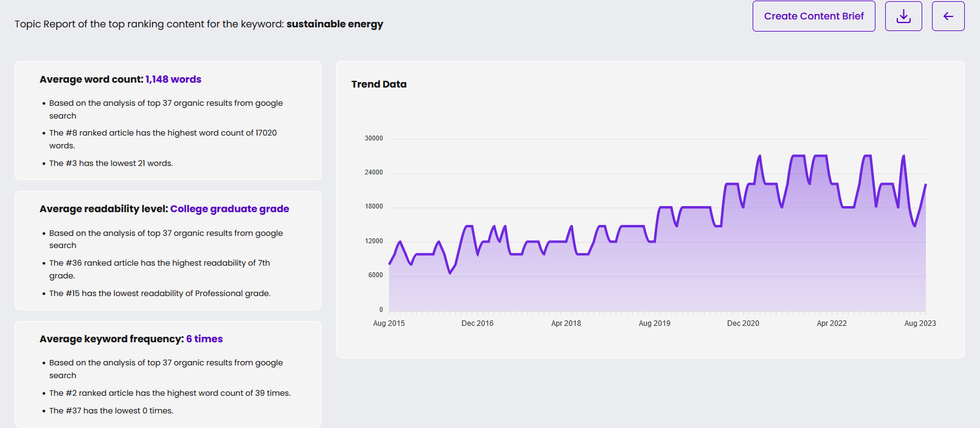Select the "1,148 words" average word count value
Screen dimensions: 980x428
(173, 80)
